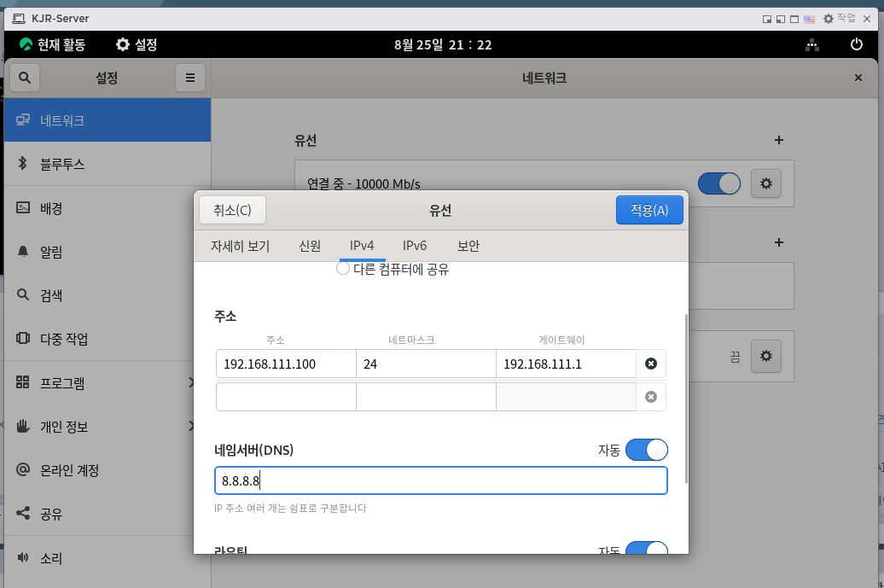
Task: Click the US flag keyboard layout icon
Action: click(x=809, y=19)
